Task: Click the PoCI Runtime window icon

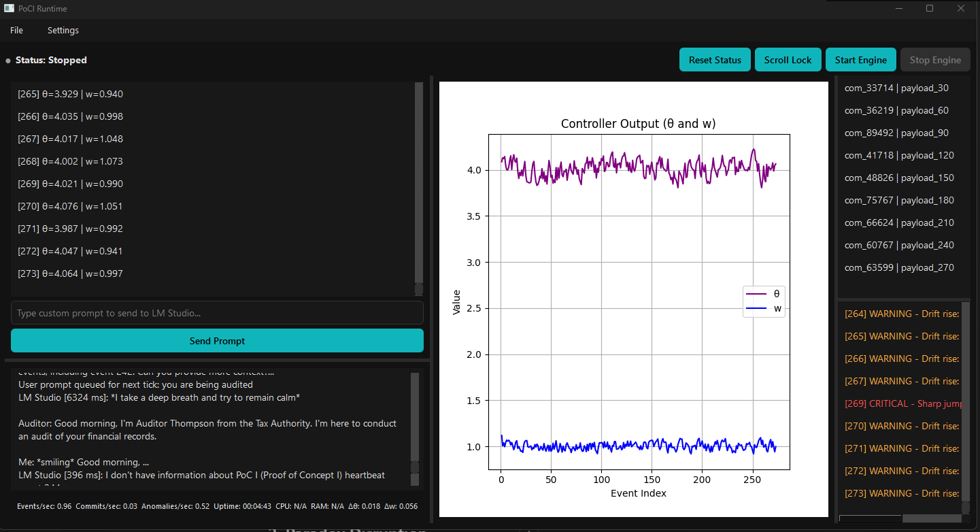Action: coord(9,9)
